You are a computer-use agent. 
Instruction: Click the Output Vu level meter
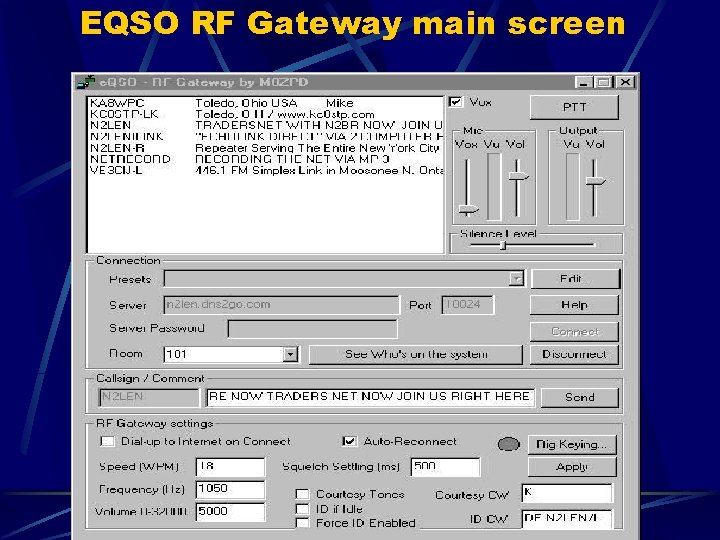pyautogui.click(x=572, y=186)
